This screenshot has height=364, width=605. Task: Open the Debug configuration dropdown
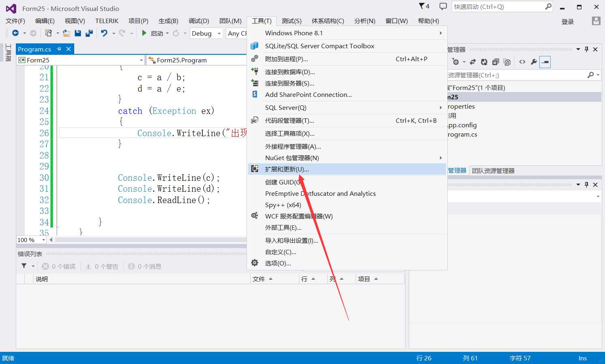(x=206, y=33)
